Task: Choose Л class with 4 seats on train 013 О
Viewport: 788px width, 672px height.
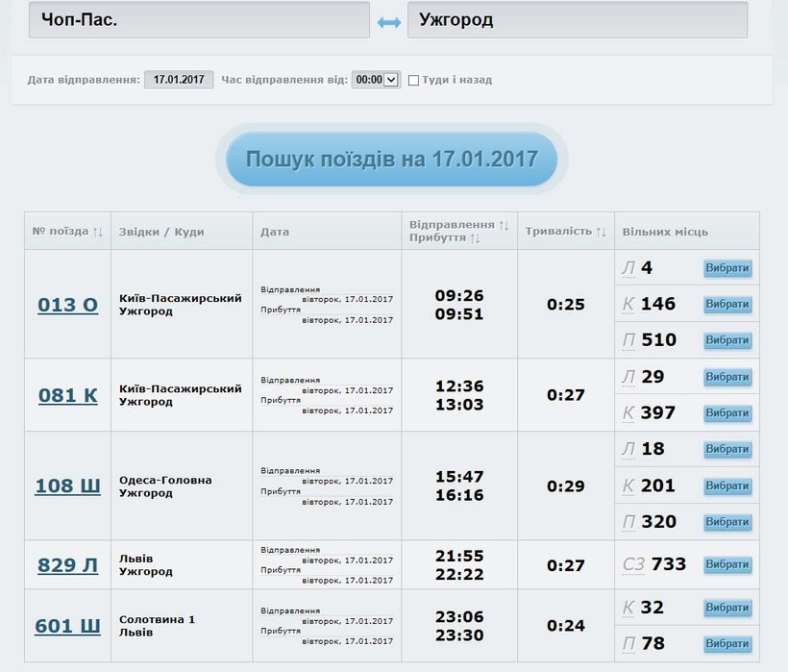Action: (726, 268)
